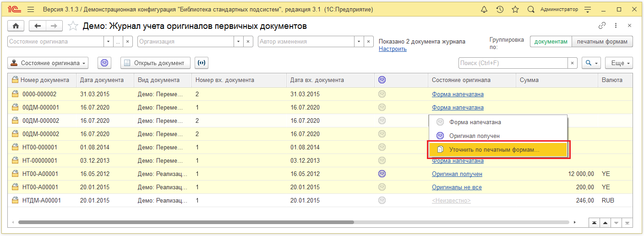Expand Организация filter dropdown arrow
This screenshot has width=644, height=236.
(238, 41)
